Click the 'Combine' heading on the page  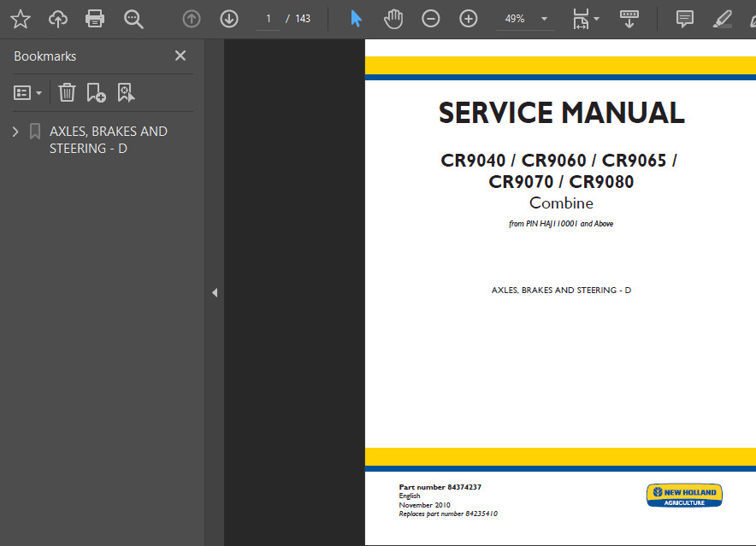click(561, 203)
